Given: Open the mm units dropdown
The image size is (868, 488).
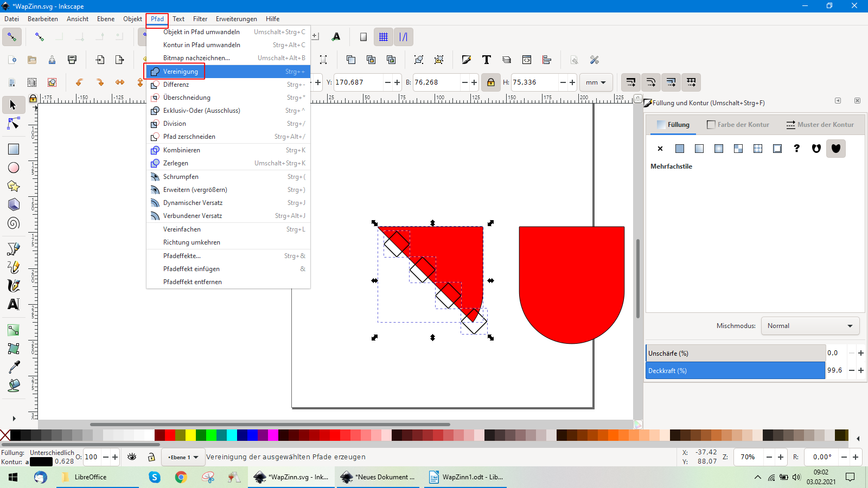Looking at the screenshot, I should pos(596,82).
